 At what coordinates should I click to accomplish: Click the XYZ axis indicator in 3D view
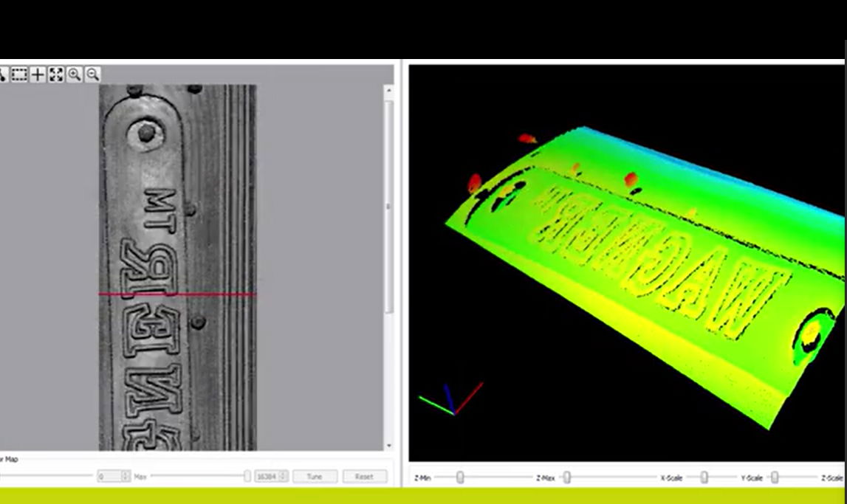(x=450, y=399)
